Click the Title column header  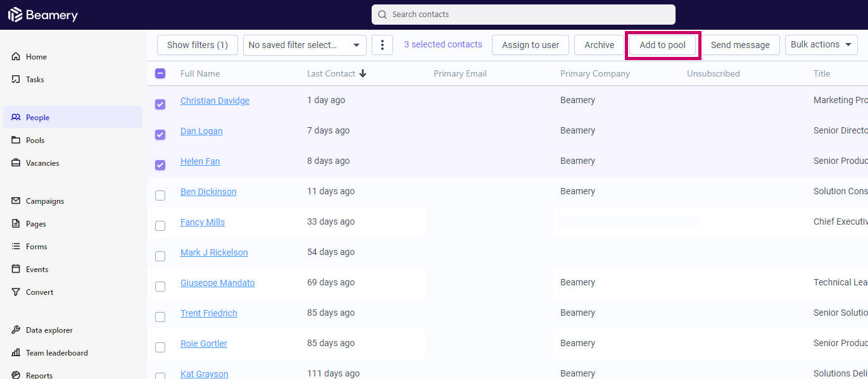pos(822,73)
